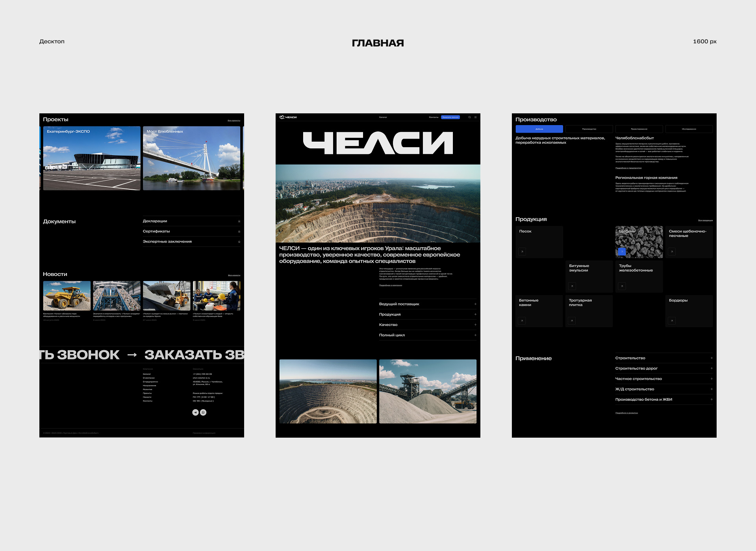Click the search icon in the header
The height and width of the screenshot is (551, 756).
(469, 117)
